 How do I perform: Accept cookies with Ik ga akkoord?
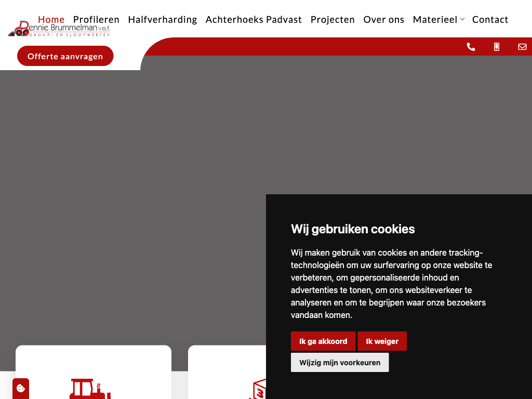[323, 341]
